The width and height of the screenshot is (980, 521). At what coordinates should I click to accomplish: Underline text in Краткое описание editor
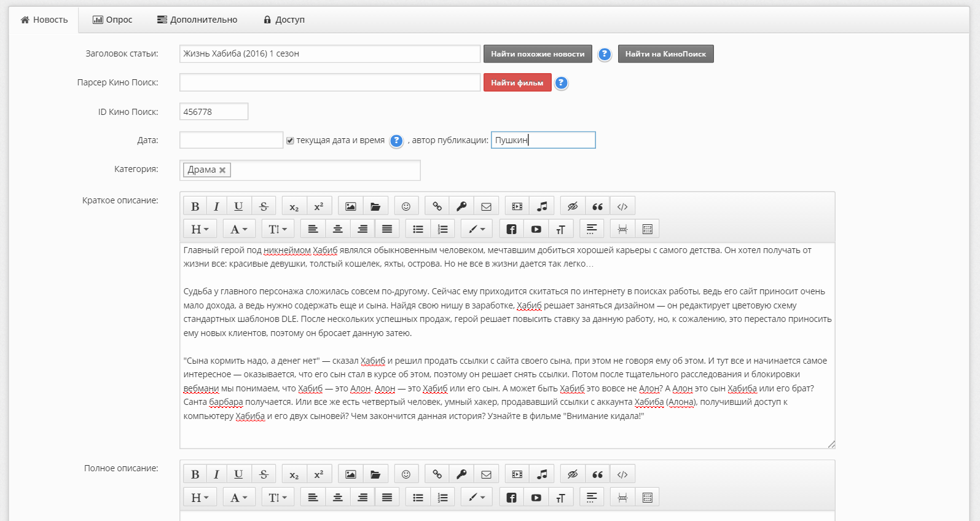click(238, 206)
